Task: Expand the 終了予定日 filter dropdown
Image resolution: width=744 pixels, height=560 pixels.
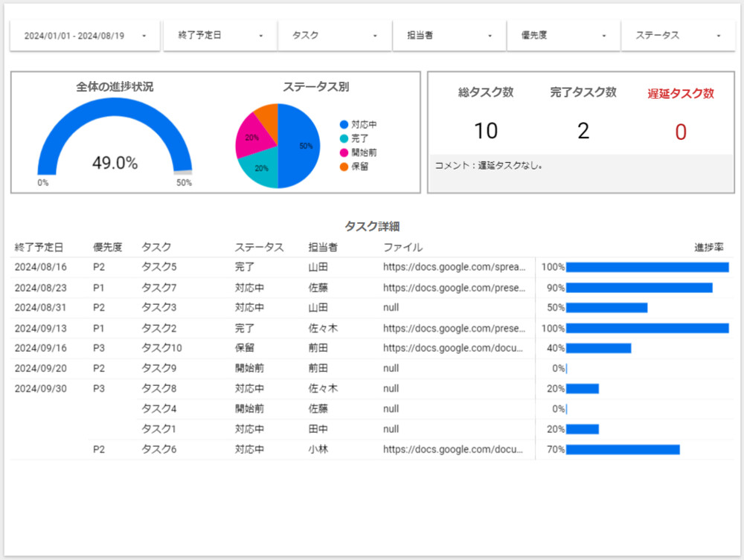Action: pyautogui.click(x=221, y=36)
